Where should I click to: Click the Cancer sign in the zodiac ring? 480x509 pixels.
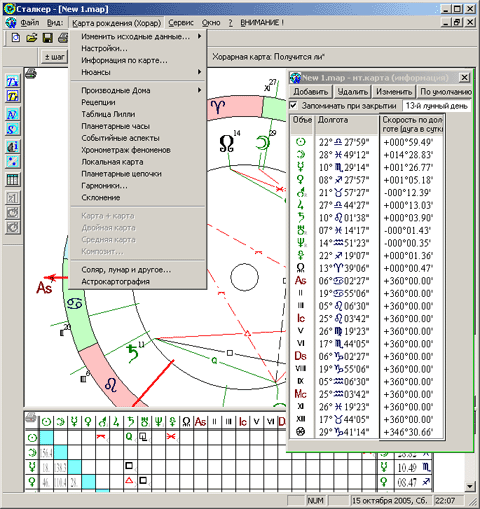point(75,303)
